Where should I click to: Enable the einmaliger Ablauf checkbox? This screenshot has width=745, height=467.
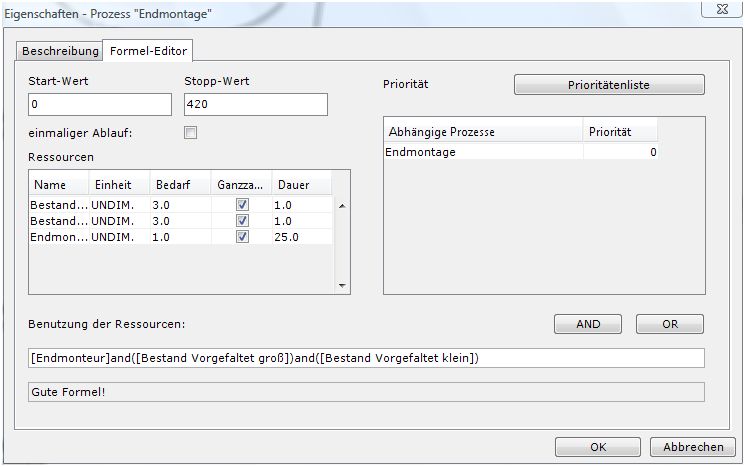(x=191, y=132)
